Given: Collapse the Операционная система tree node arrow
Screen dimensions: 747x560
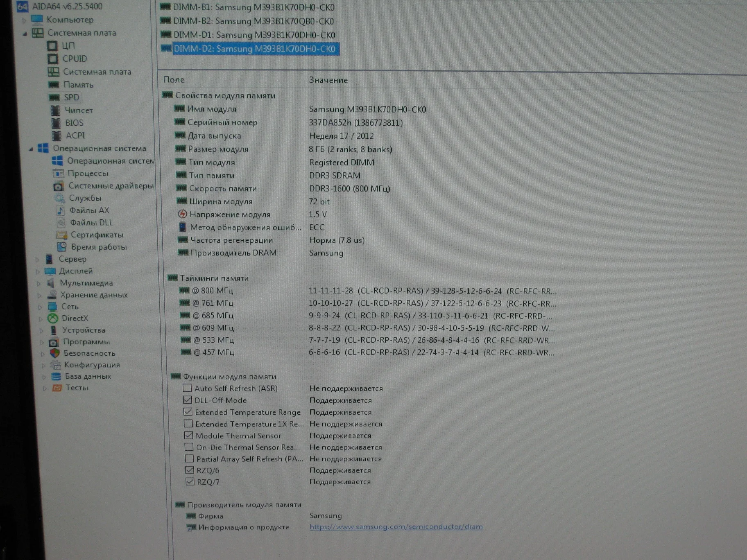Looking at the screenshot, I should click(31, 149).
